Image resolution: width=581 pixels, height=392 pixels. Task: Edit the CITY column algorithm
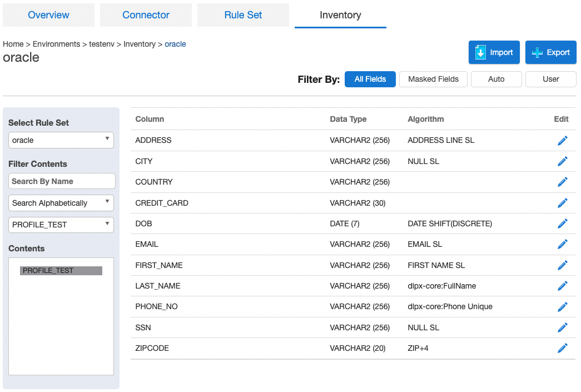pyautogui.click(x=562, y=161)
